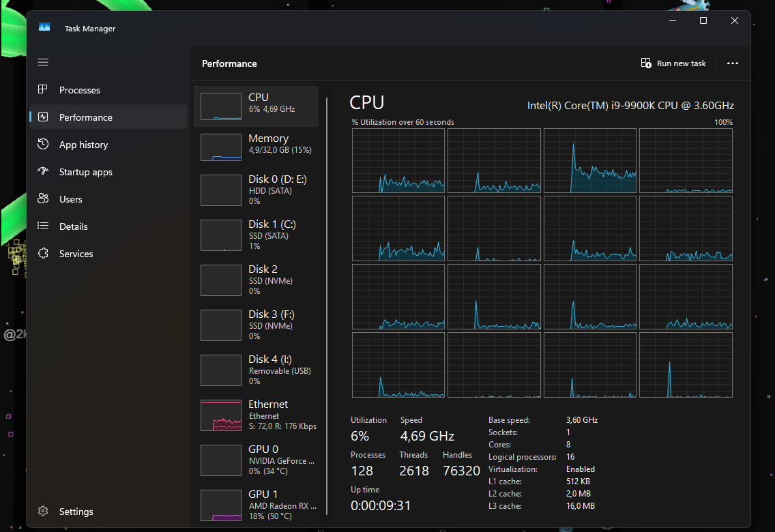The image size is (775, 532).
Task: Navigate to the Services page
Action: pos(108,254)
